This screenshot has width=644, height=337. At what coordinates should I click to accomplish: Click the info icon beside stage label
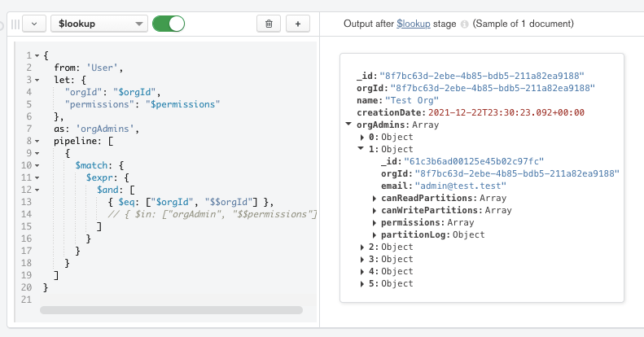pos(464,24)
